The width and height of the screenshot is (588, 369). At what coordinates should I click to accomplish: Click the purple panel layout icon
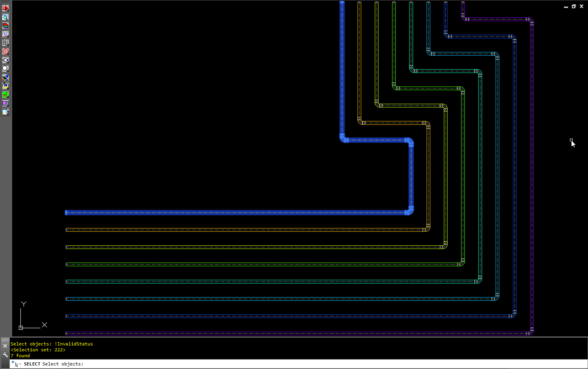tap(5, 104)
